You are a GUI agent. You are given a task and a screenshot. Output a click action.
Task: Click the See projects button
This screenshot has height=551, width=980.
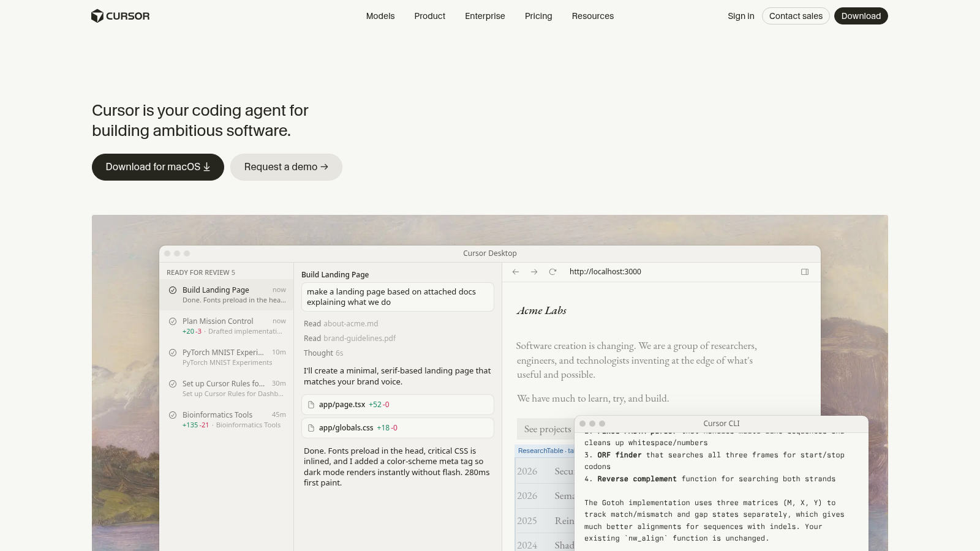point(546,429)
